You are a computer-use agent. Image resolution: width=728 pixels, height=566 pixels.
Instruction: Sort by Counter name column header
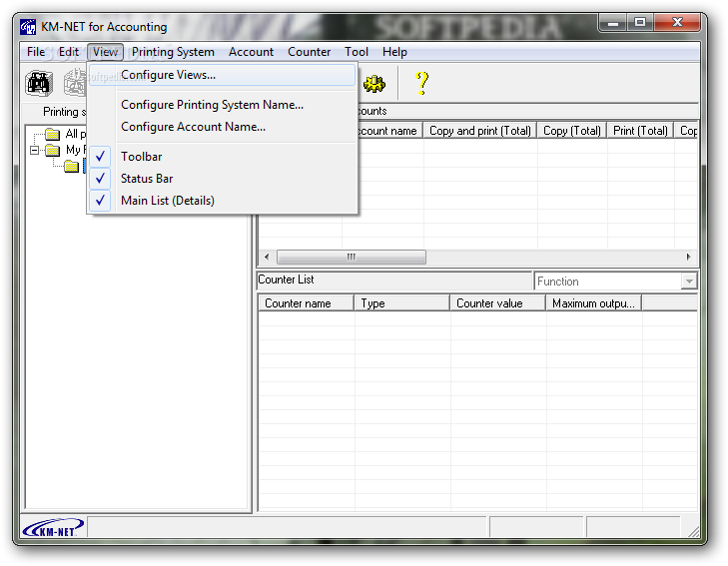point(306,303)
